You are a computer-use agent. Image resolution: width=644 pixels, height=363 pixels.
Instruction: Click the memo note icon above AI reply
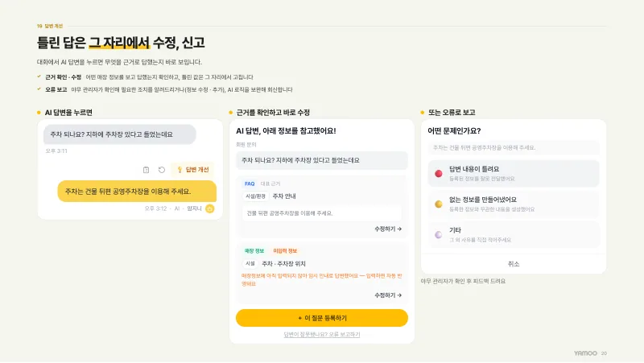tap(146, 170)
